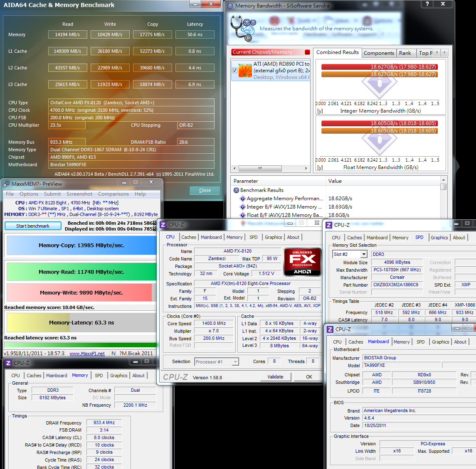
Task: Click the center CPU-Z window title icon
Action: pos(163,224)
